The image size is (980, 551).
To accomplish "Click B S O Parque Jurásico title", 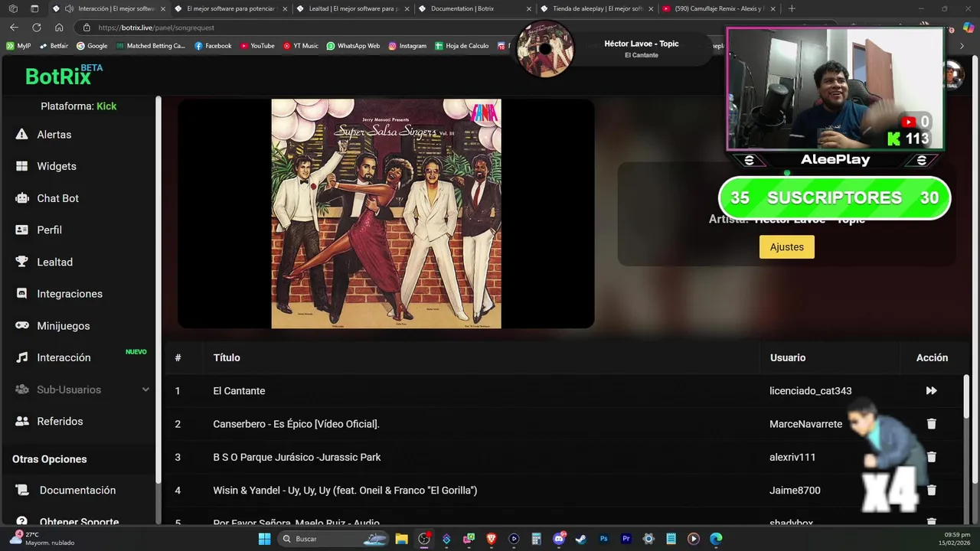I will tap(296, 457).
